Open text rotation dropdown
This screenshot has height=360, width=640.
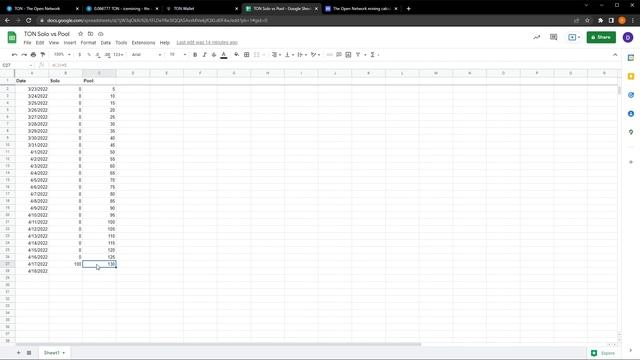315,55
